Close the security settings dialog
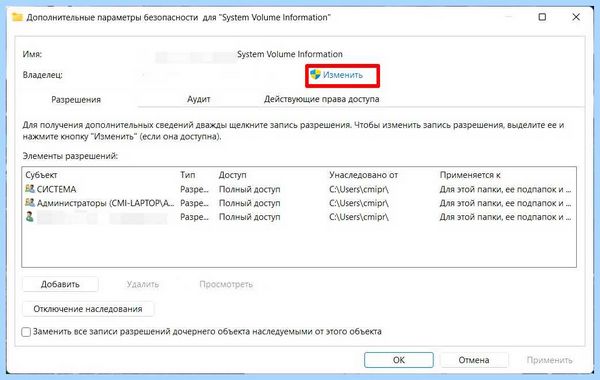600x380 pixels. [x=576, y=17]
